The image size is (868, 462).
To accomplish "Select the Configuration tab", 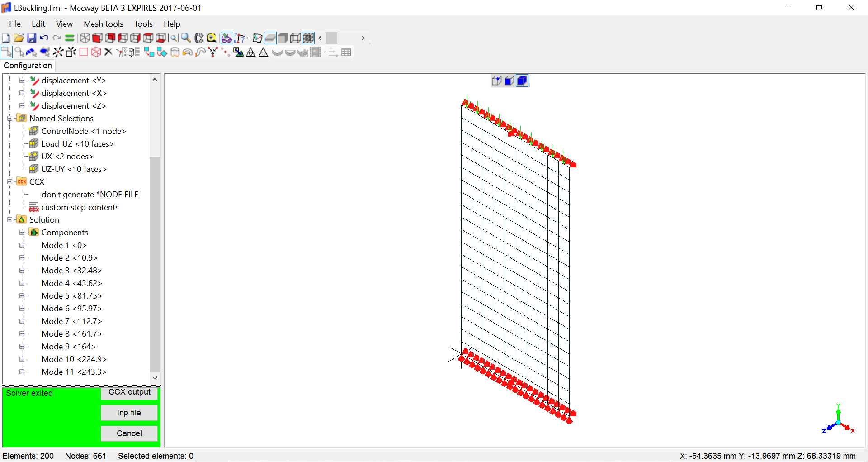I will 28,66.
